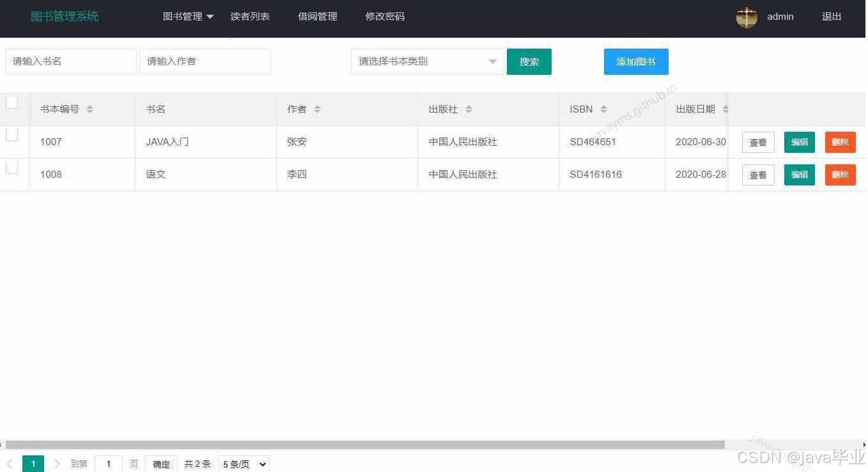
Task: Focus the page number jump input
Action: click(109, 464)
